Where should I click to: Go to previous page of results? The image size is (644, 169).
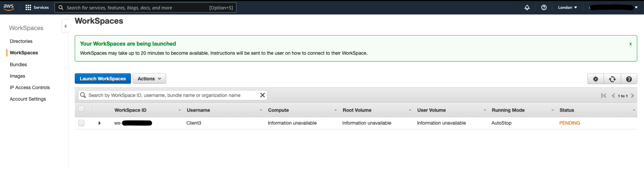click(613, 96)
